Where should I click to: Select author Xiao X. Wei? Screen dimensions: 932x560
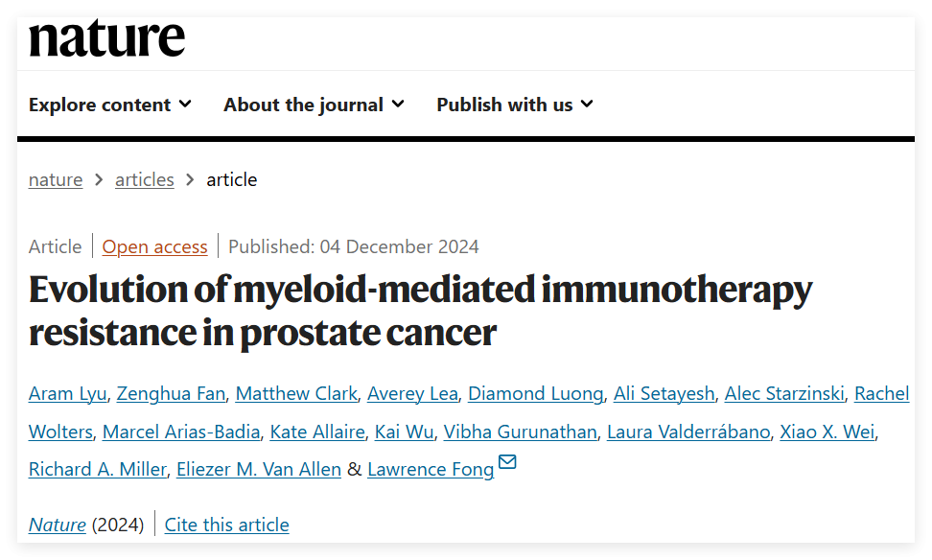tap(827, 432)
